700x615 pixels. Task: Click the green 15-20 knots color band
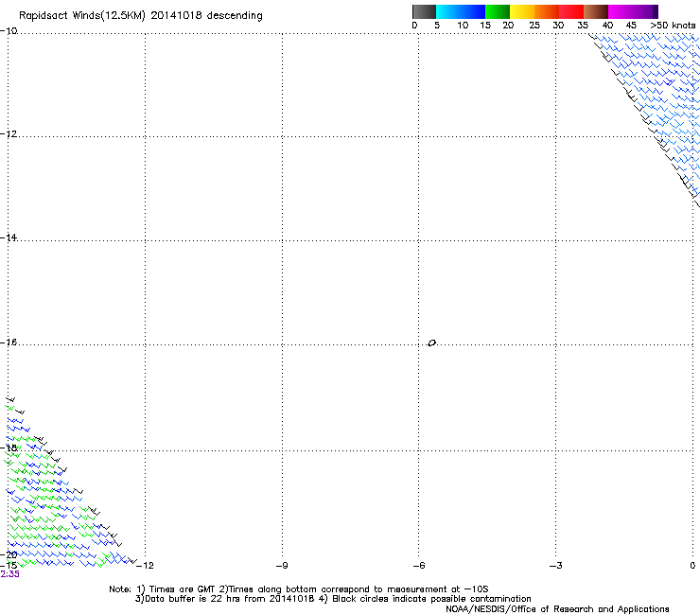[x=498, y=11]
